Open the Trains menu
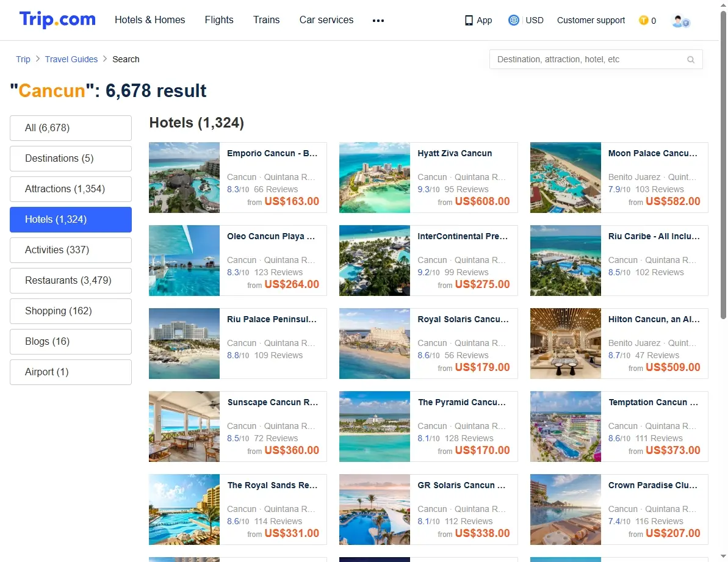 point(266,20)
